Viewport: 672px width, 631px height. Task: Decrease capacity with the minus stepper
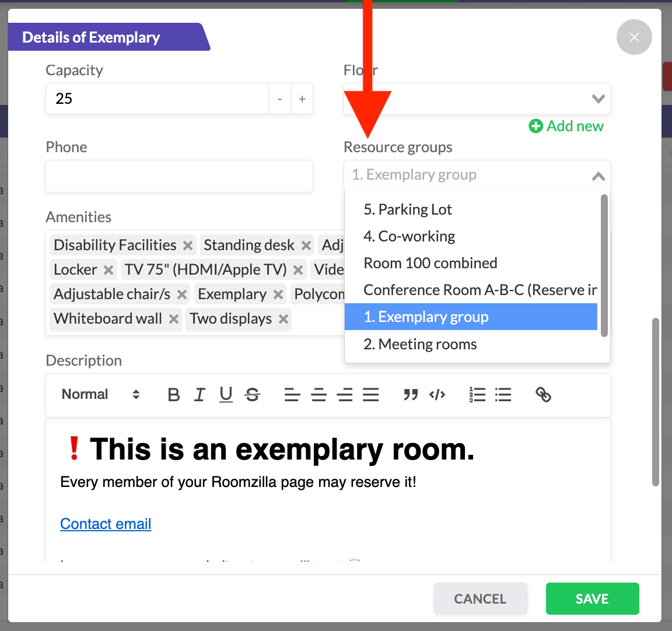pyautogui.click(x=280, y=99)
